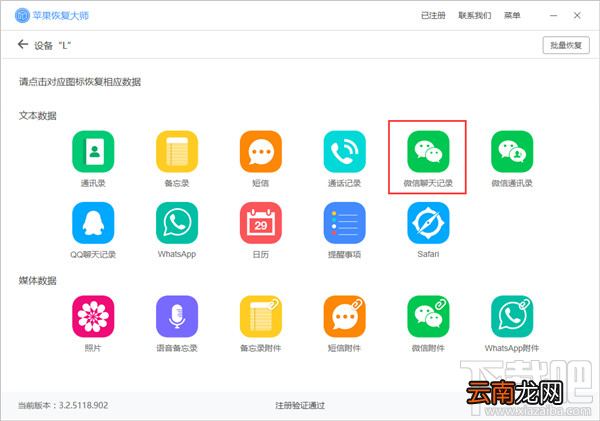Open the 微信通讯录 WeChat contacts icon
The width and height of the screenshot is (600, 421).
(512, 152)
